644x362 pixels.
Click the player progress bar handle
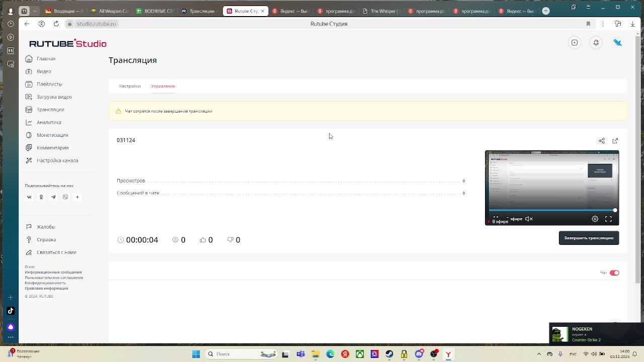coord(615,210)
